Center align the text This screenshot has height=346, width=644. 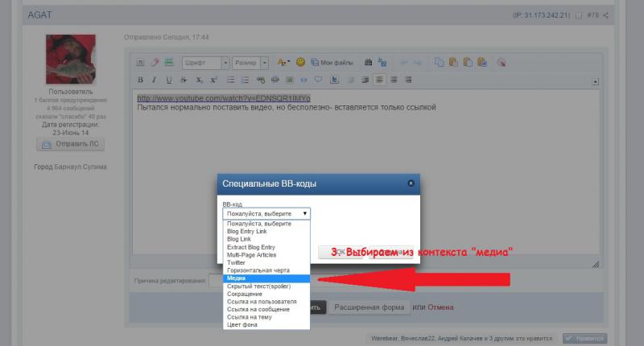394,80
